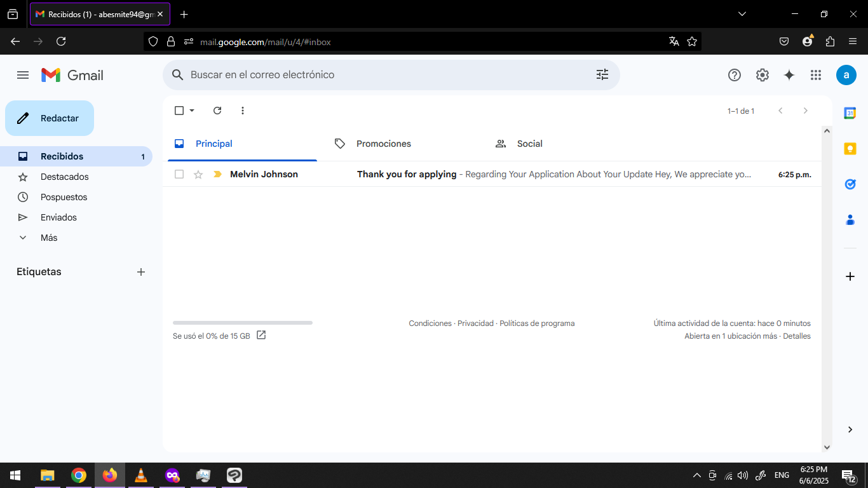
Task: Open a new browser tab
Action: coord(184,14)
